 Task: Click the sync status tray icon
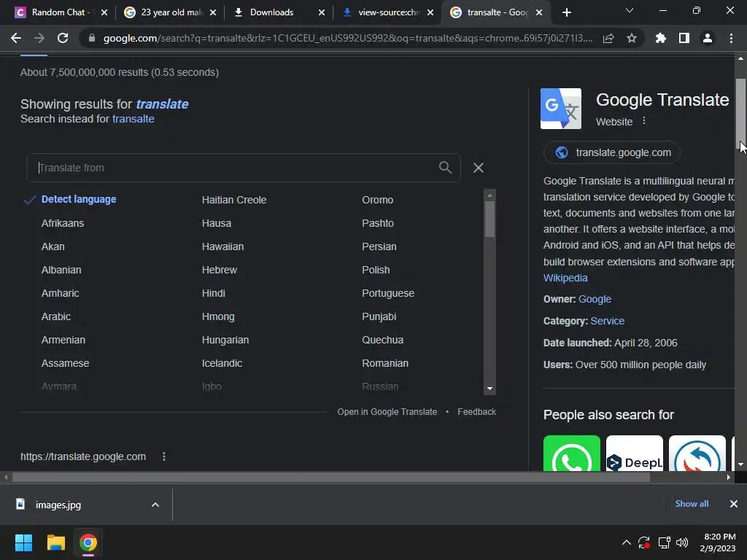coord(644,542)
